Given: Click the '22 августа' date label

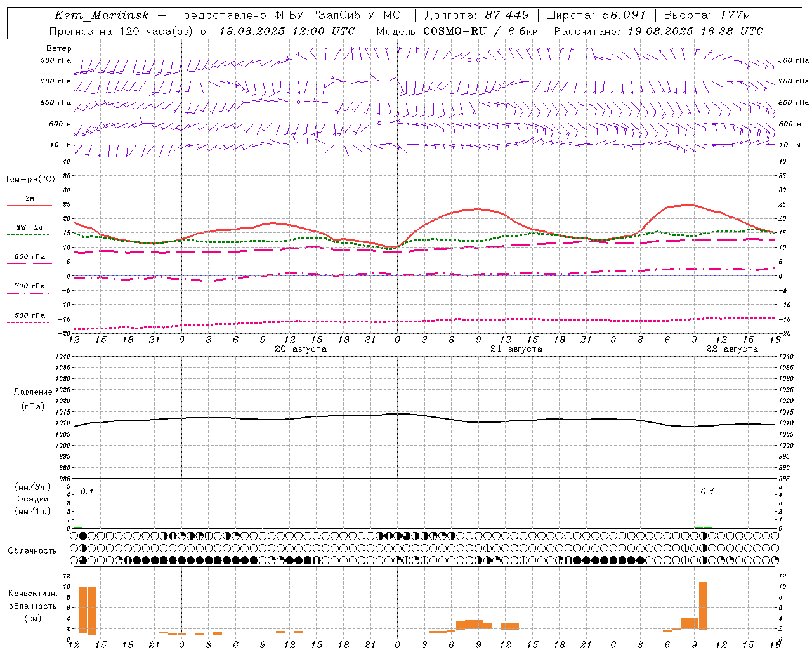Looking at the screenshot, I should pyautogui.click(x=732, y=349).
